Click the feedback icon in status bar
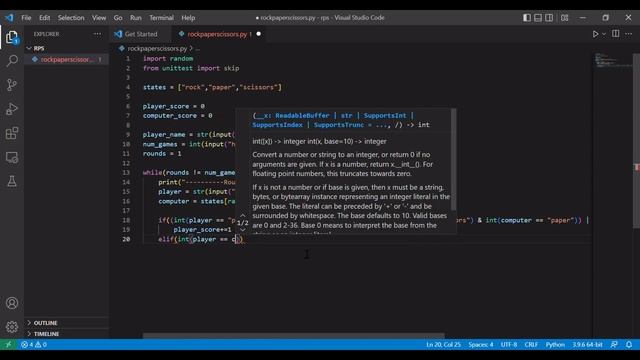This screenshot has width=640, height=360. click(614, 344)
